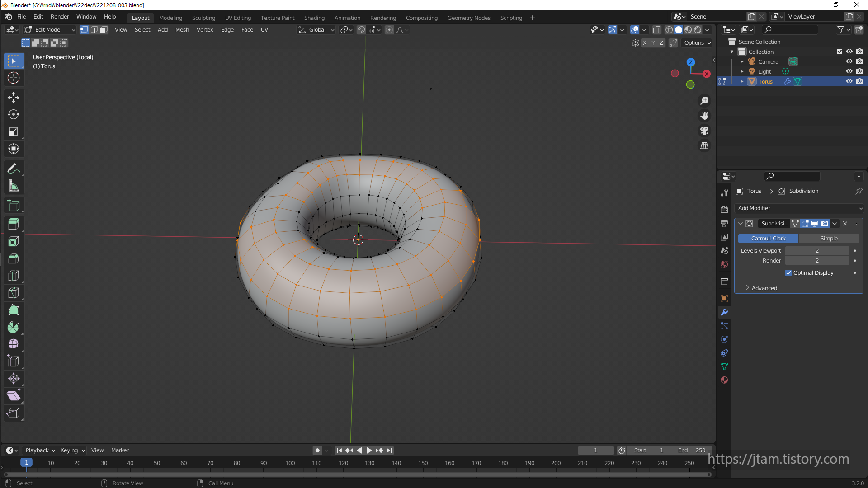The width and height of the screenshot is (868, 488).
Task: Select the Knife tool
Action: [14, 293]
